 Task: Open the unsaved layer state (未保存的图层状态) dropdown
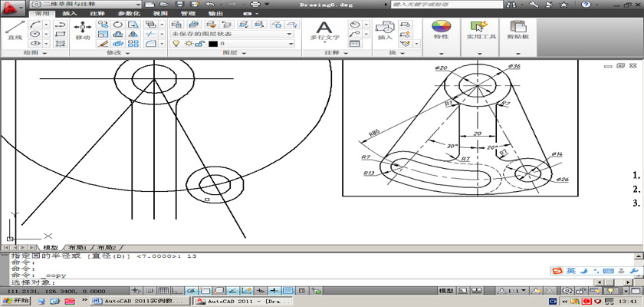click(x=232, y=34)
